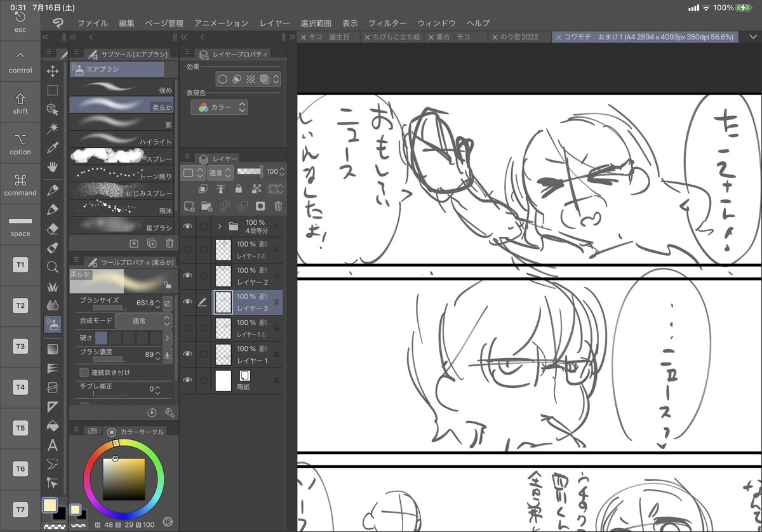Select the Eraser tool
762x532 pixels.
53,229
